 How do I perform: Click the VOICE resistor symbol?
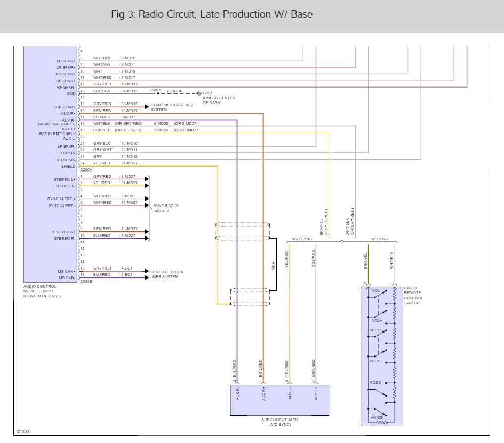(381, 422)
